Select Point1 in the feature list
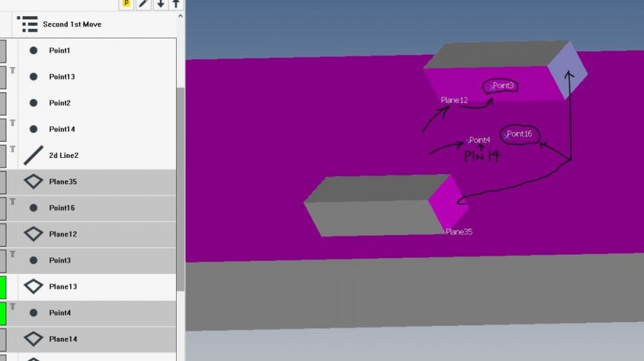The width and height of the screenshot is (644, 361). [59, 50]
